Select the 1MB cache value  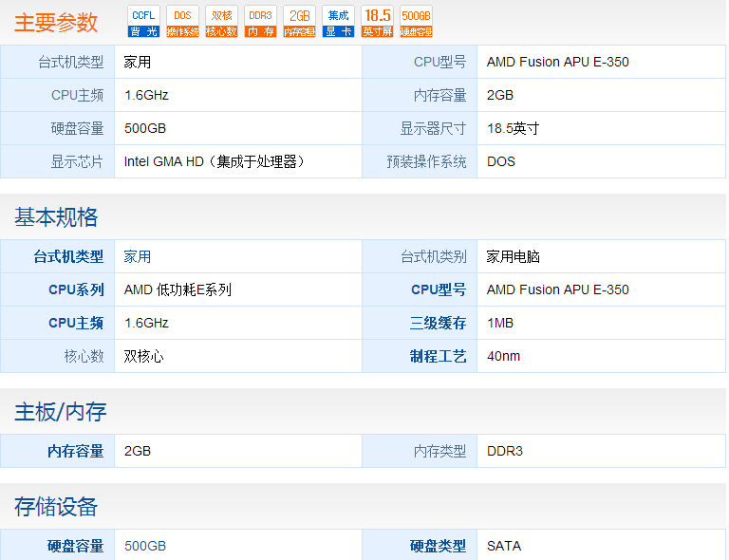tap(500, 323)
